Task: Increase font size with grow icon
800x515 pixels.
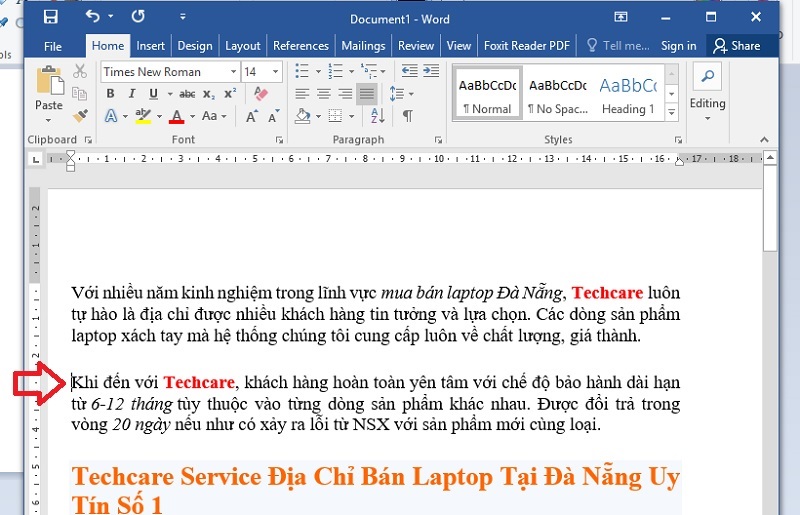Action: pos(252,116)
